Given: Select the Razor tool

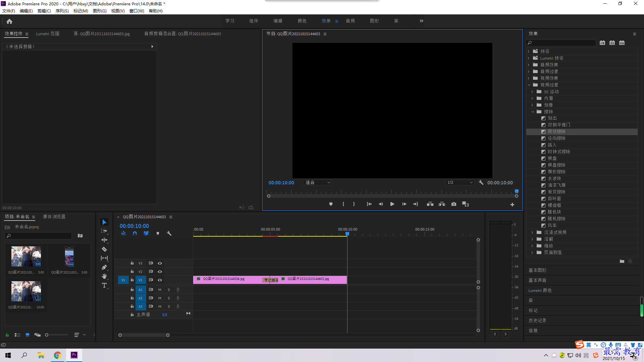Looking at the screenshot, I should pos(104,249).
